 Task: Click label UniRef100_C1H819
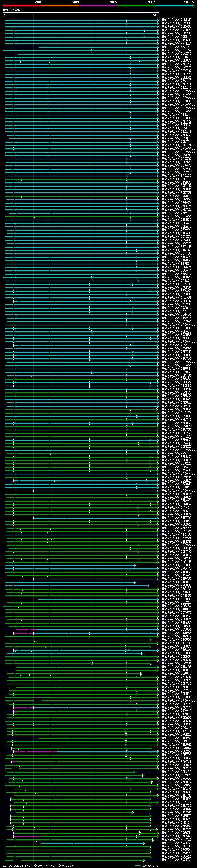tap(177, 467)
